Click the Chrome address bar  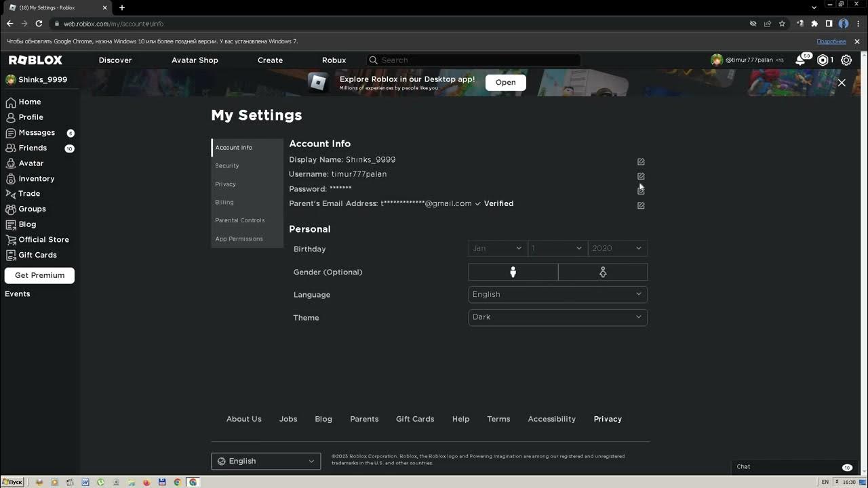click(x=400, y=24)
